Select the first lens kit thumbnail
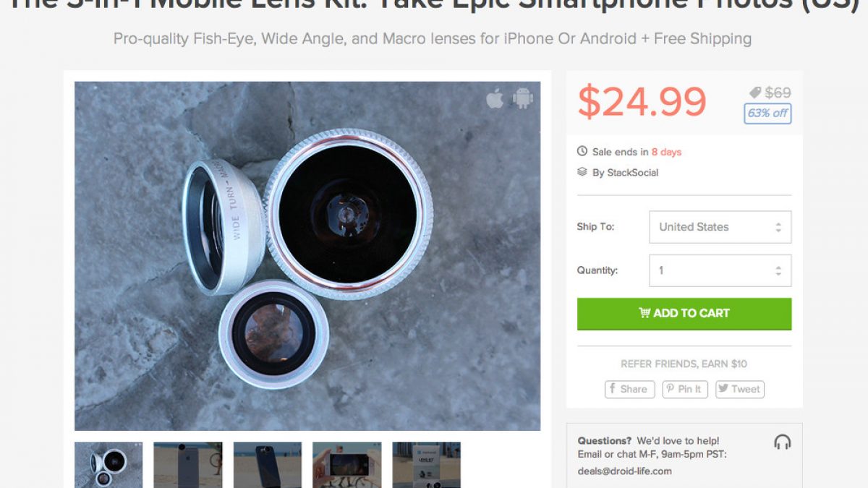The image size is (868, 488). (109, 465)
